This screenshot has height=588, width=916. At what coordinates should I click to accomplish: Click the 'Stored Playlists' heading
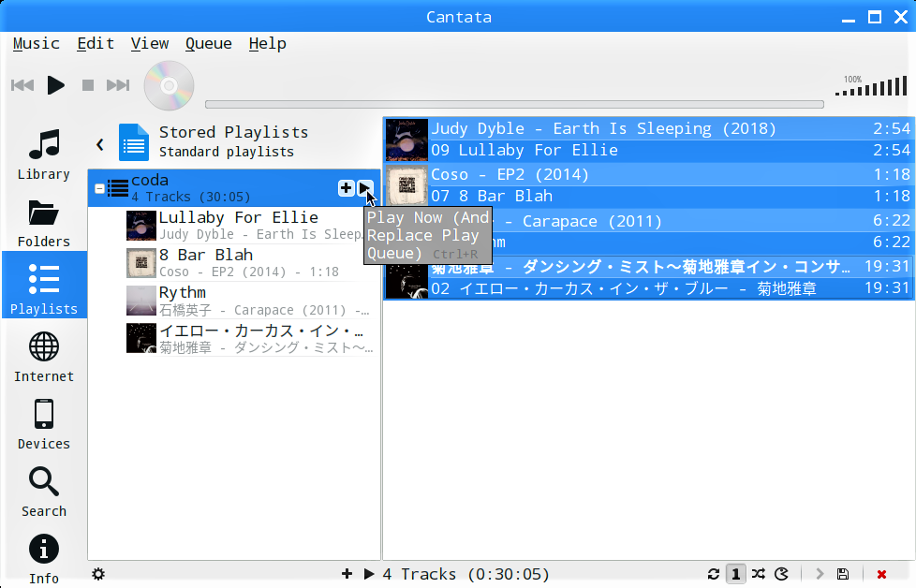pos(233,133)
